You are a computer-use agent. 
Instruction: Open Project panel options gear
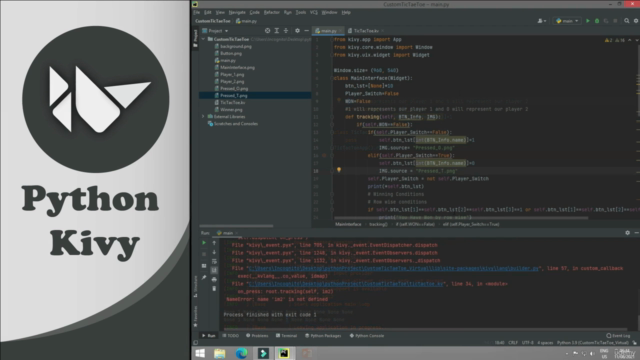click(x=297, y=31)
